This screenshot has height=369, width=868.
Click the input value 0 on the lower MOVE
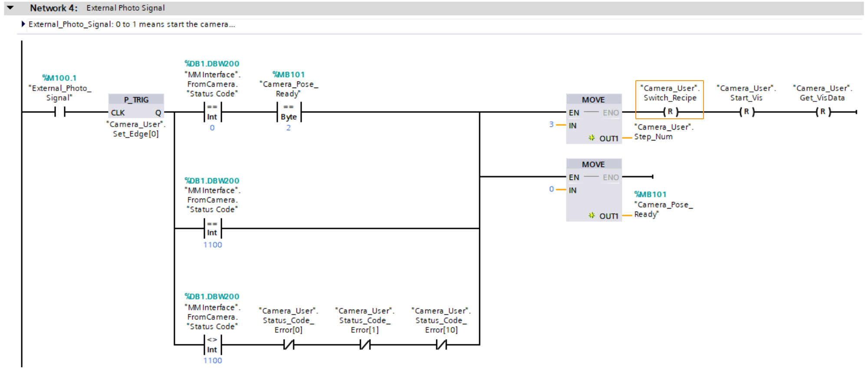click(551, 189)
